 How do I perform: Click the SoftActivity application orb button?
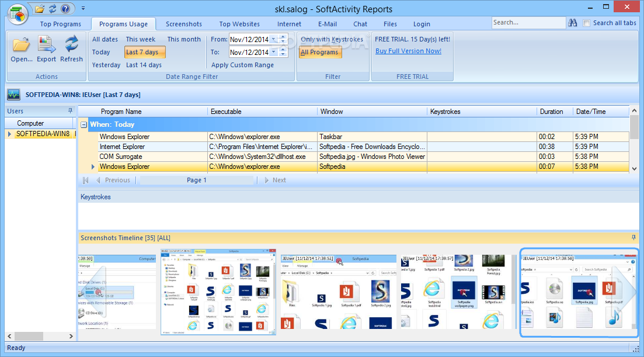coord(18,15)
